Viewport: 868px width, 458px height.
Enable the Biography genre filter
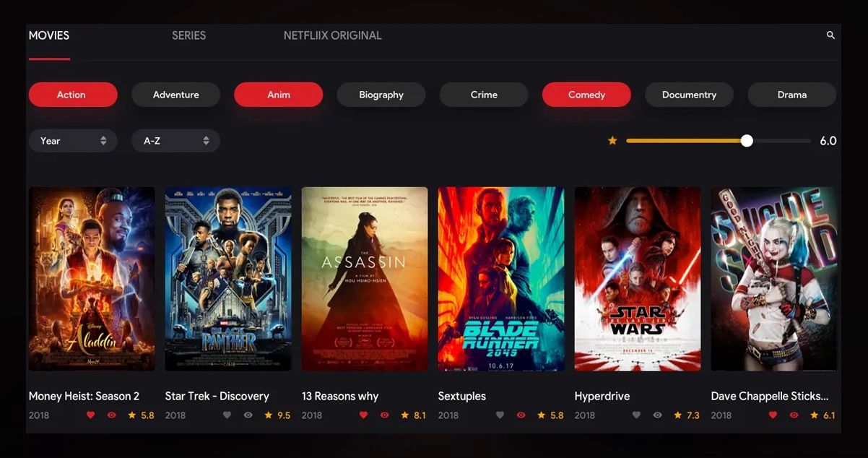[x=381, y=95]
